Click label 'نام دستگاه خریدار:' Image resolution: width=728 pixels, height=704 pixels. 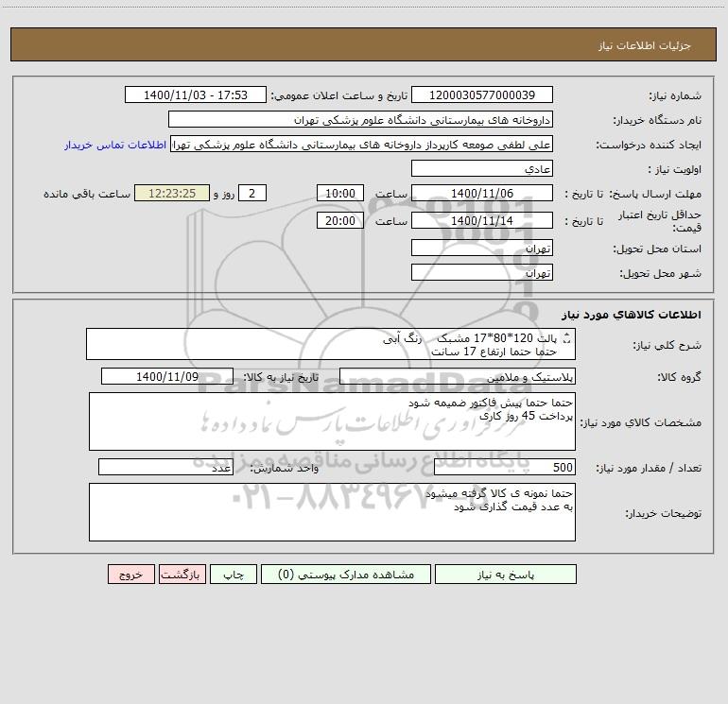(x=657, y=120)
